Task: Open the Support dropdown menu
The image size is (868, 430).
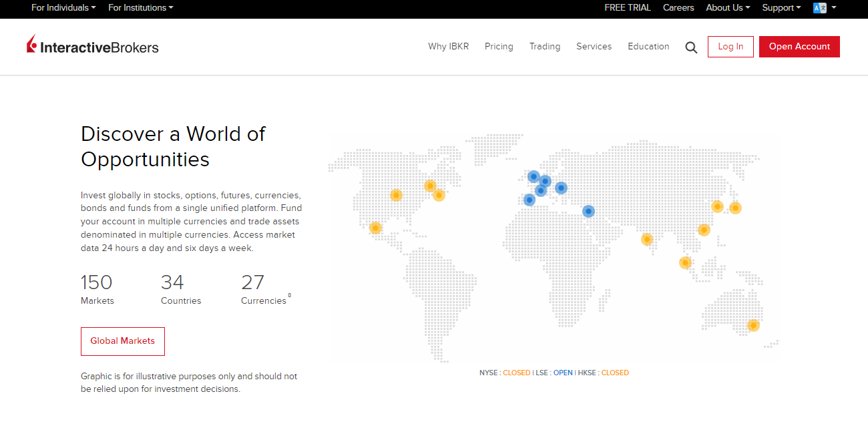Action: tap(781, 8)
